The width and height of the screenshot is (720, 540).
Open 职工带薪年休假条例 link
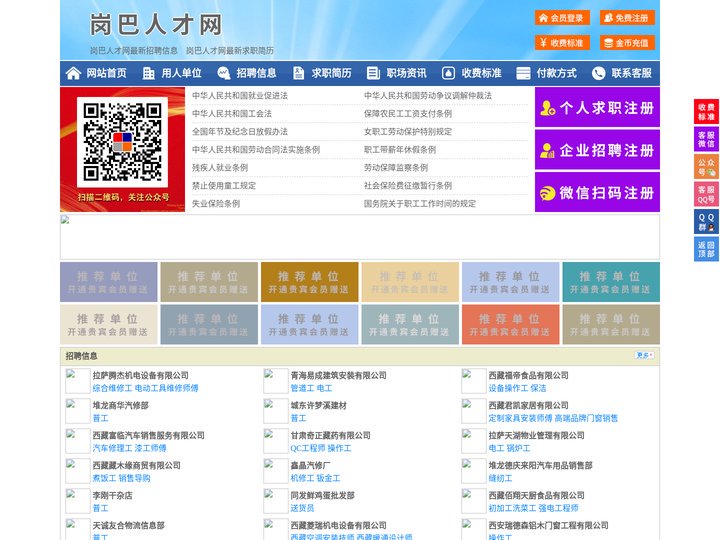pyautogui.click(x=400, y=150)
